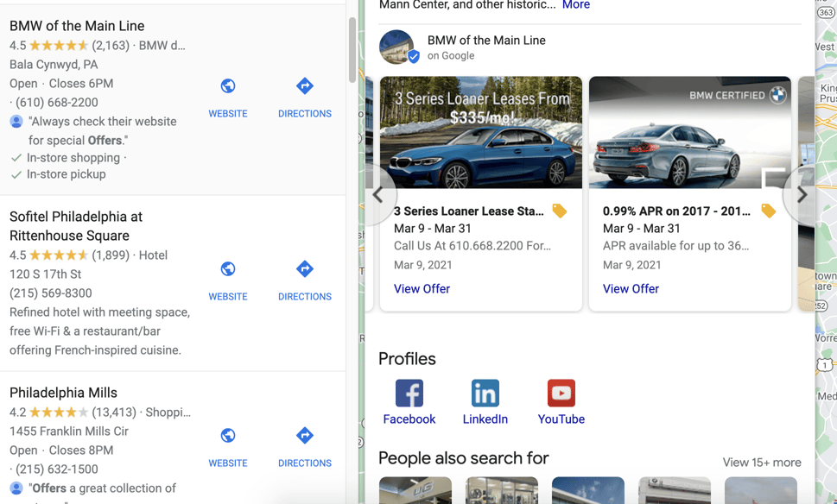Open the BMW of the Main Line profile avatar

coord(398,47)
